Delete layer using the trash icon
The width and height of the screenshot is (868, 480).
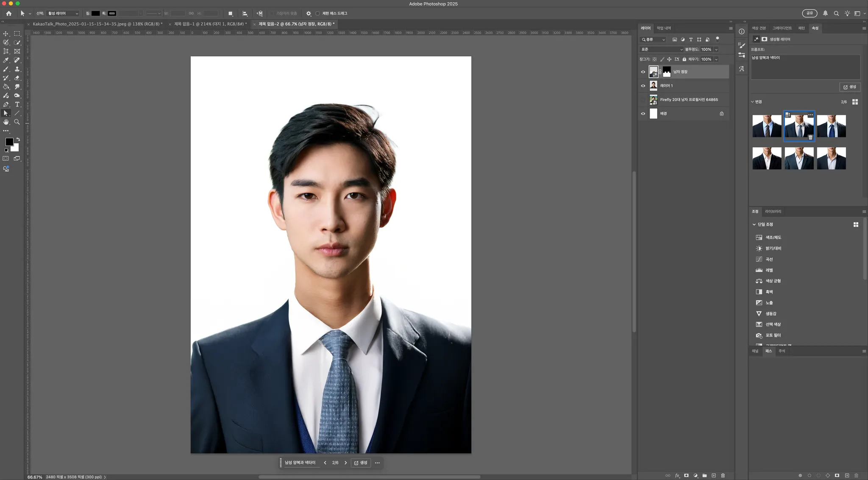723,475
